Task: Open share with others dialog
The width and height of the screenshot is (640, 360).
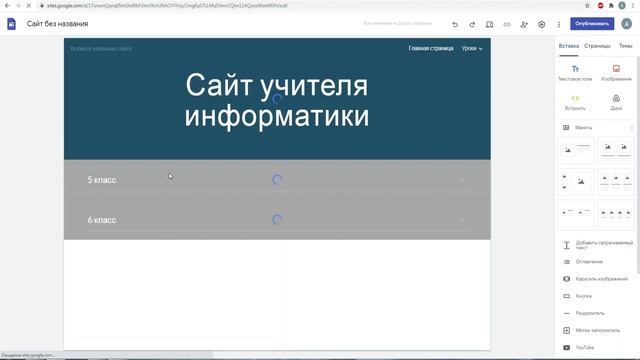Action: pos(524,24)
